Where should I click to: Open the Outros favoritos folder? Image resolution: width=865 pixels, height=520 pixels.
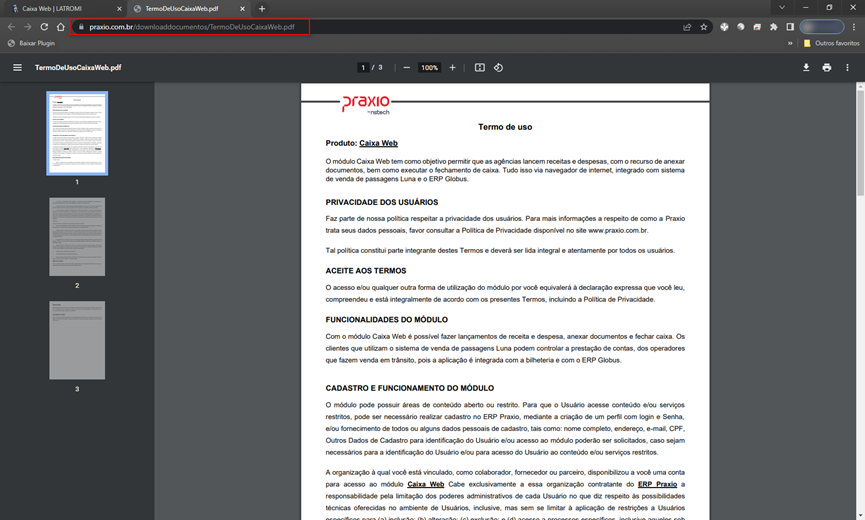[x=832, y=43]
